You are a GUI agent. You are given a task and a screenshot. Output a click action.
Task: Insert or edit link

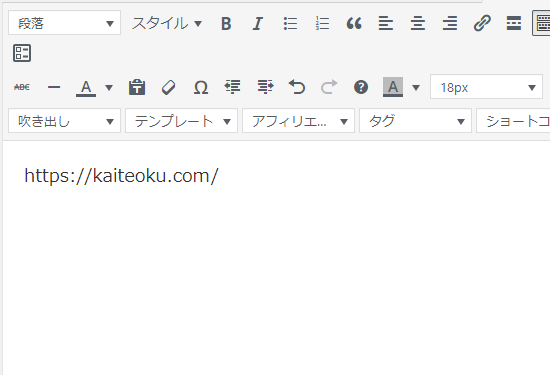pyautogui.click(x=482, y=24)
